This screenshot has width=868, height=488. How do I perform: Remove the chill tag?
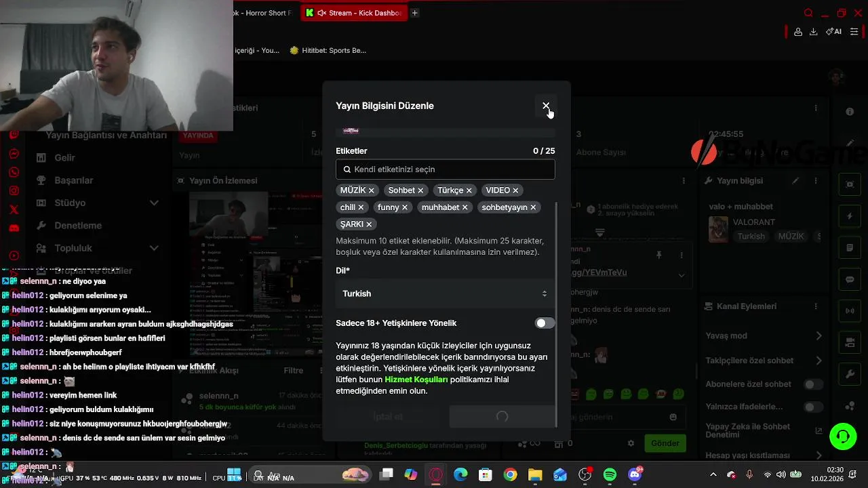click(361, 207)
